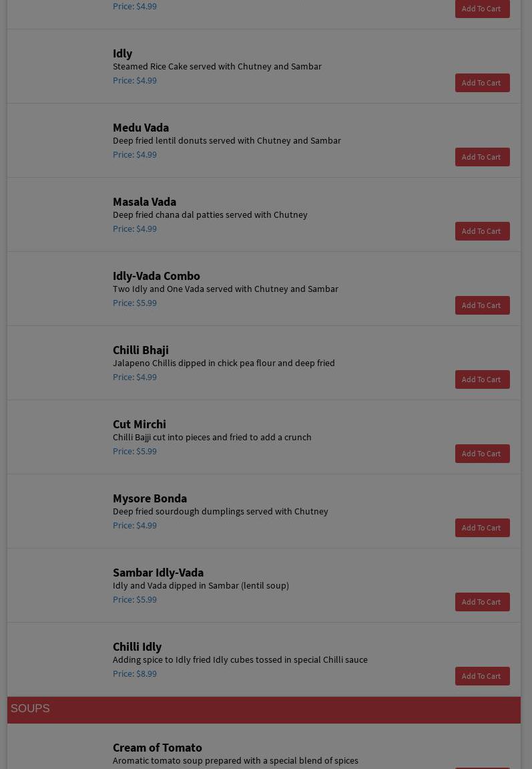Add Sambar Idly-Vada to cart
This screenshot has width=532, height=769.
click(482, 602)
